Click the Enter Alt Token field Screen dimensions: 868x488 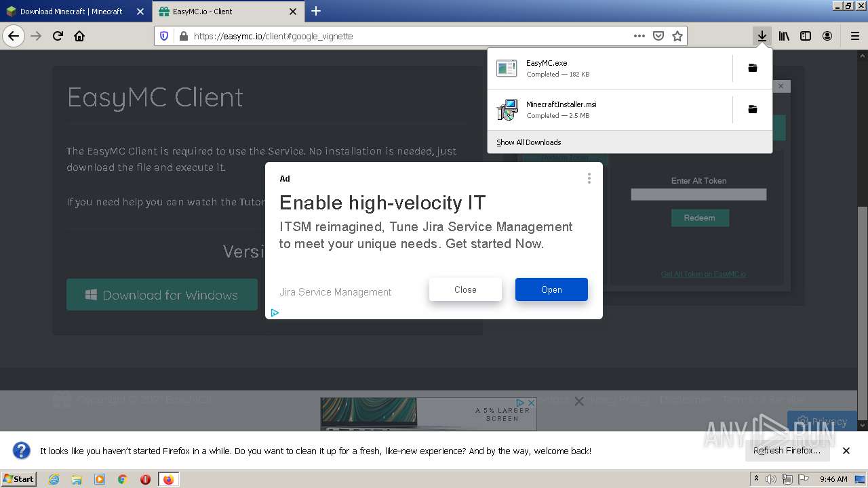pyautogui.click(x=698, y=195)
